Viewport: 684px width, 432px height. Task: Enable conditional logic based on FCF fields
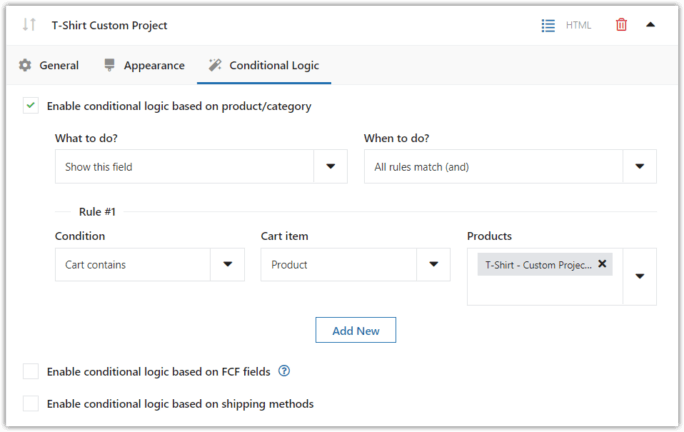(31, 371)
